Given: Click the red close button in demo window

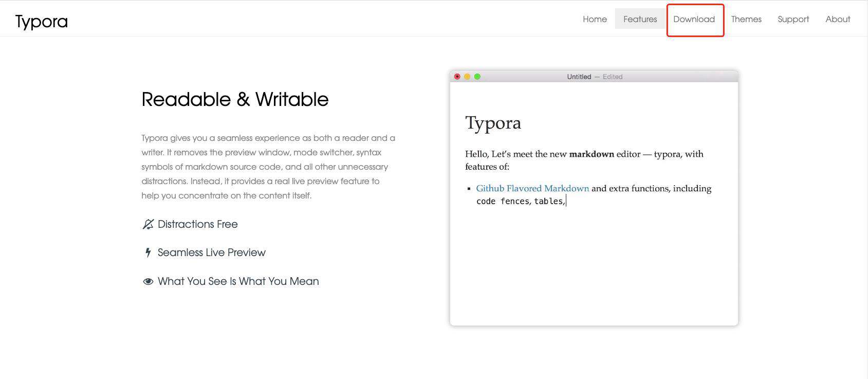Looking at the screenshot, I should coord(457,77).
